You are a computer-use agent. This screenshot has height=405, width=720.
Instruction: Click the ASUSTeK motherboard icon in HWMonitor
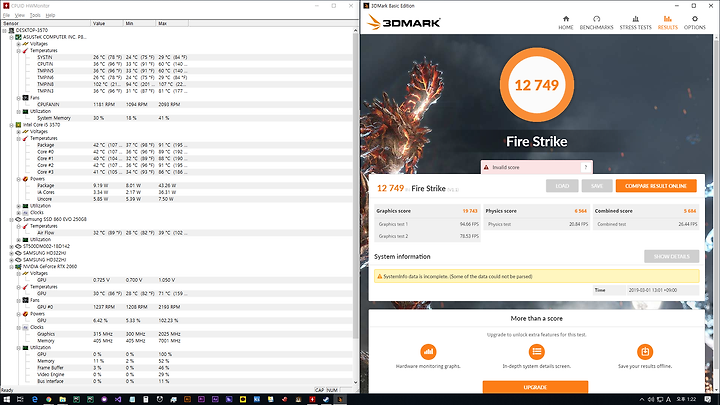[x=18, y=37]
